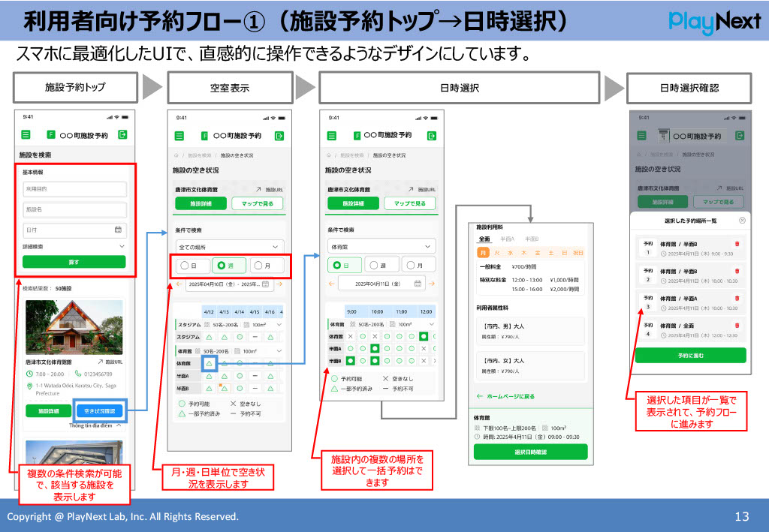This screenshot has width=769, height=532.
Task: Switch to the 半面A tab in 施設利用料
Action: (x=506, y=239)
